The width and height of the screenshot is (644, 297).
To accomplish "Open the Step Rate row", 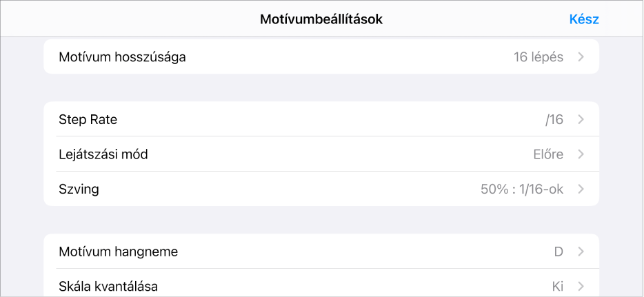I will tap(88, 119).
